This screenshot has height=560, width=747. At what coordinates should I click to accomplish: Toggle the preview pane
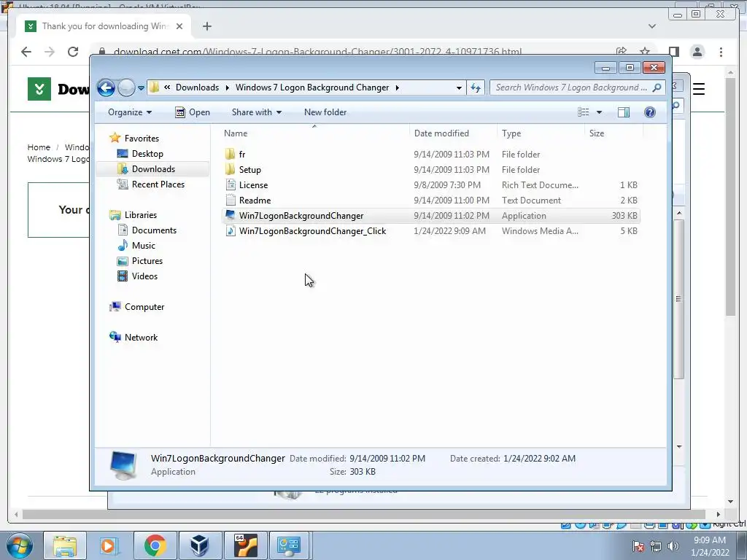pos(624,112)
